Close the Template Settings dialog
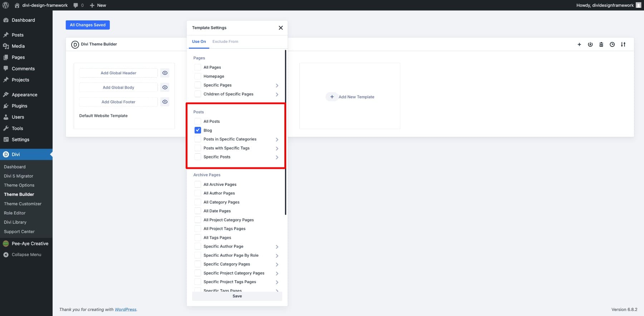Image resolution: width=644 pixels, height=316 pixels. point(280,28)
